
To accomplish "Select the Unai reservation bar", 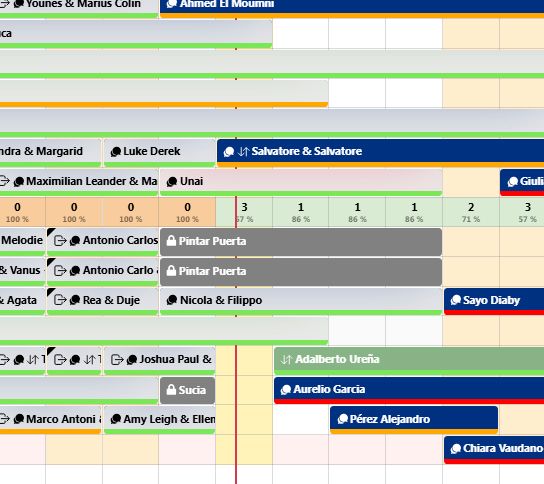I will (x=301, y=182).
